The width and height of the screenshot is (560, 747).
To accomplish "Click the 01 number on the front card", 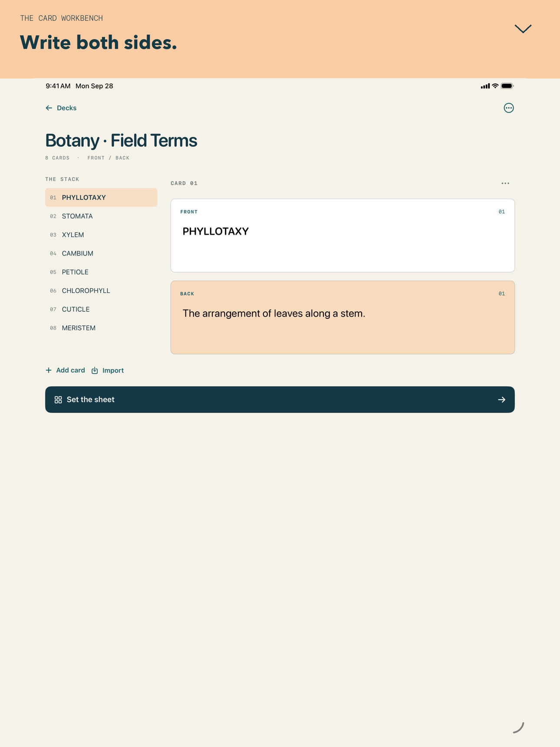I will click(501, 212).
